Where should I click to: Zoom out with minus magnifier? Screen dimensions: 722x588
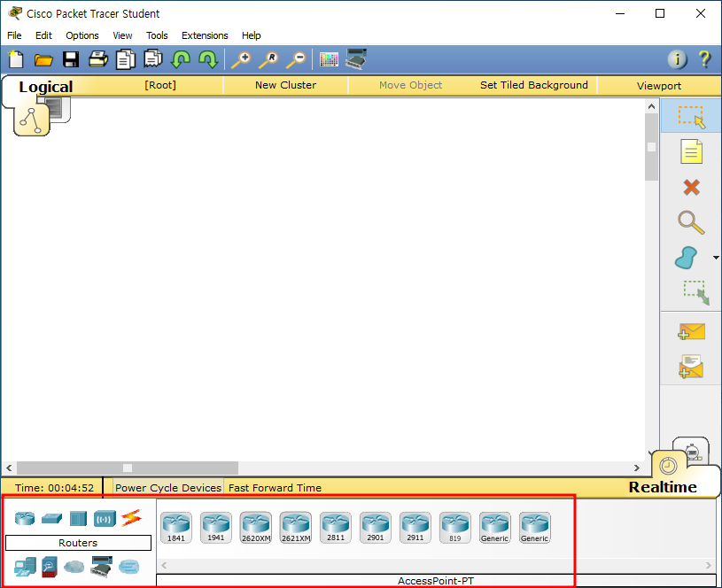296,60
